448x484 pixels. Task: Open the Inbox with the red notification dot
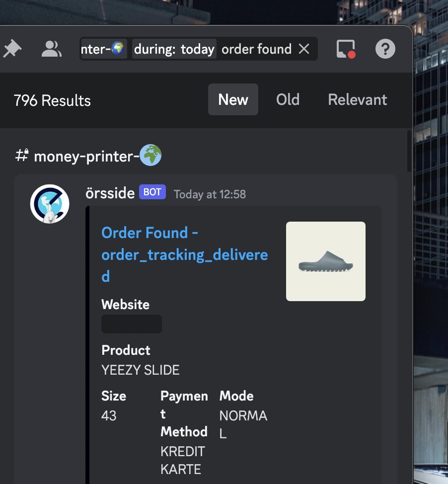345,48
